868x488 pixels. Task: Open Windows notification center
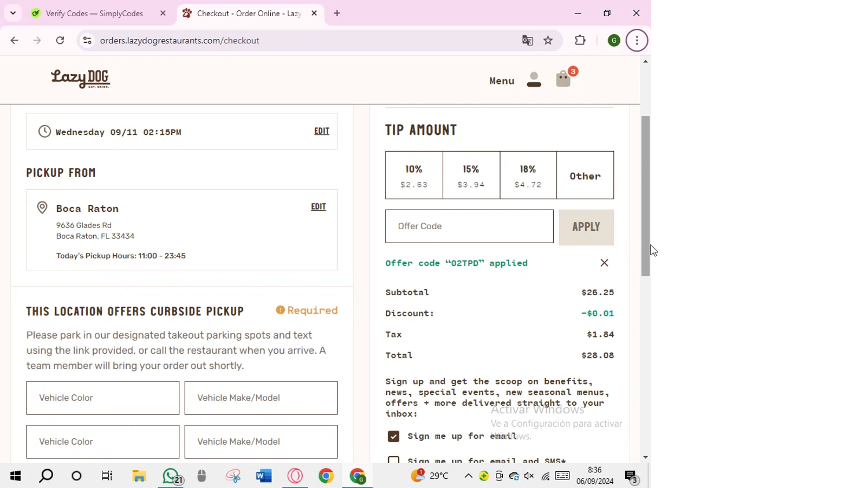tap(631, 476)
